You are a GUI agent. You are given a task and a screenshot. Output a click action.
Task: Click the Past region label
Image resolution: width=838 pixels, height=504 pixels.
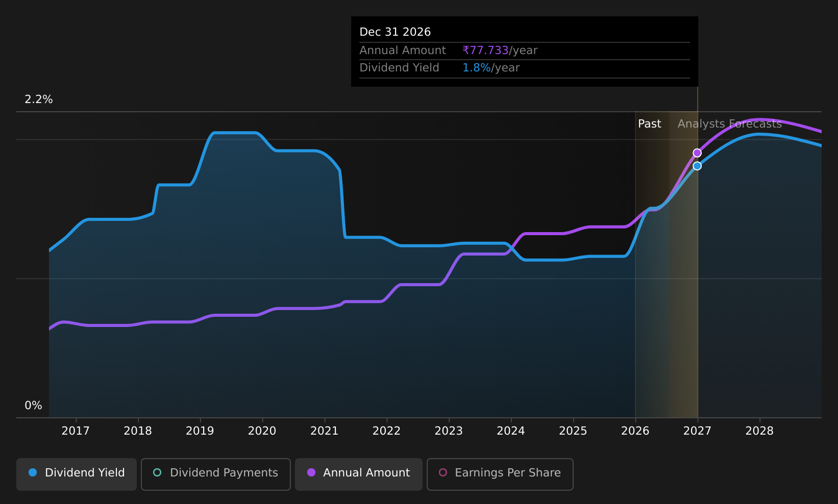[650, 124]
